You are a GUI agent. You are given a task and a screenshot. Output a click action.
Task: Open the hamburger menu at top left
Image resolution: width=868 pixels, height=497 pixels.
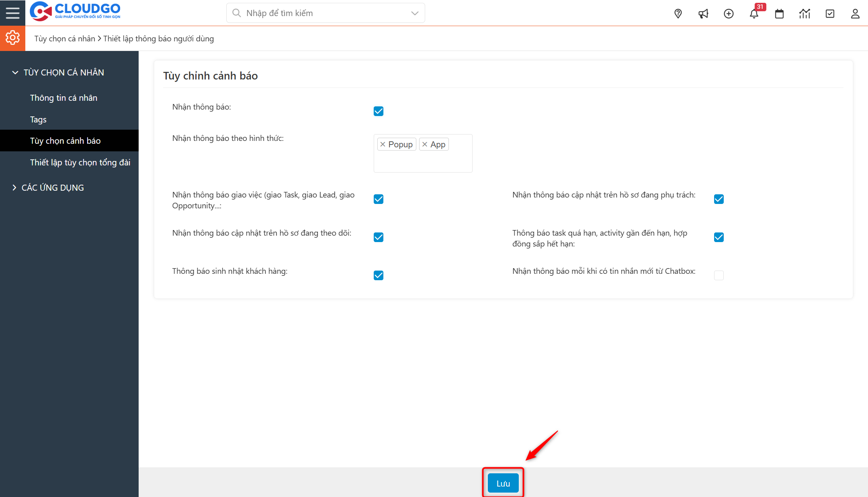click(x=12, y=12)
